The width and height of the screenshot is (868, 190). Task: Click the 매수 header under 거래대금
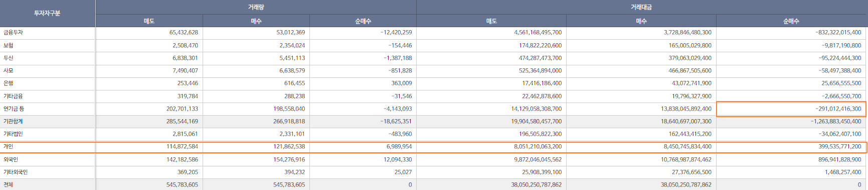point(641,21)
